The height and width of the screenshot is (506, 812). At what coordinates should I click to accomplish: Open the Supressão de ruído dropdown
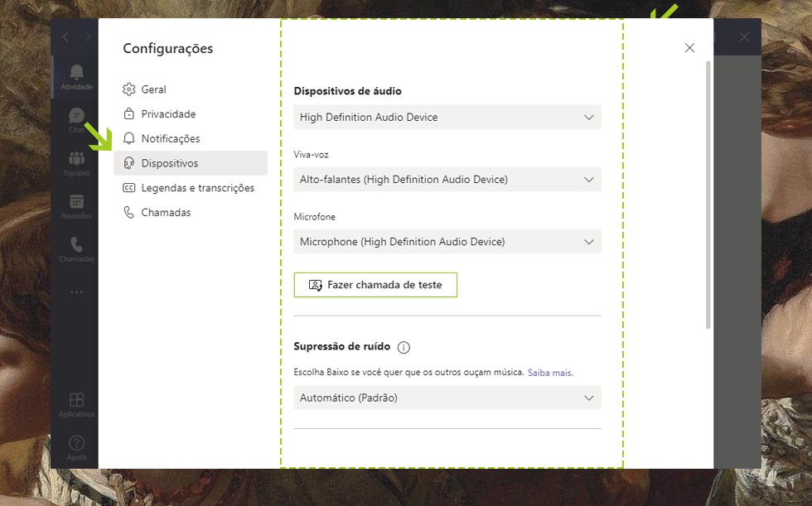coord(447,398)
